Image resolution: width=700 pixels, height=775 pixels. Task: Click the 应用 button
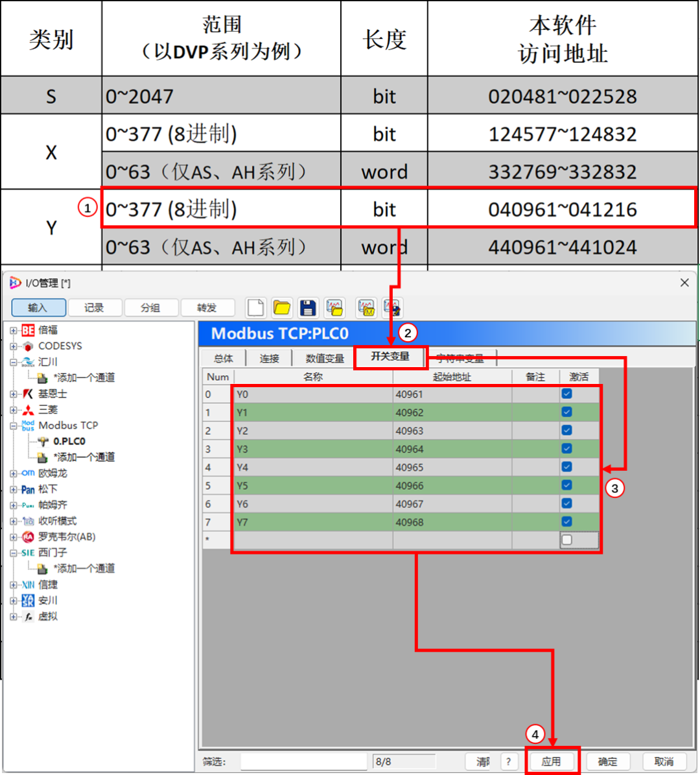551,761
